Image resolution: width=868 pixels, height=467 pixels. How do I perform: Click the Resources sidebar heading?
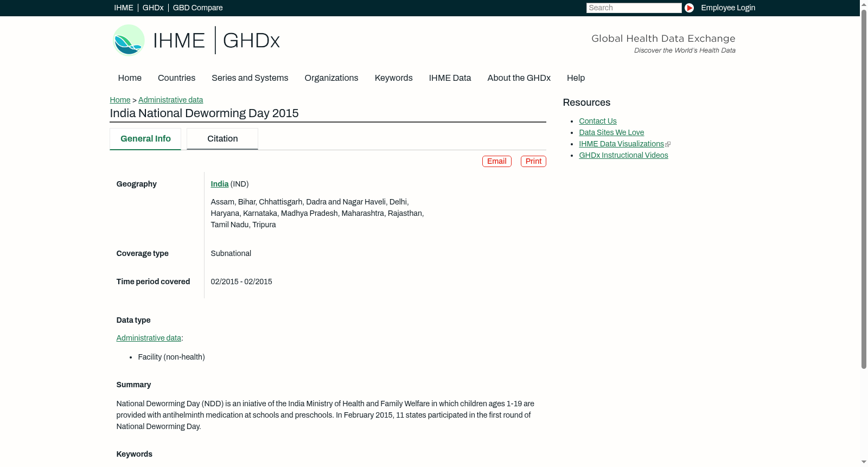[586, 103]
